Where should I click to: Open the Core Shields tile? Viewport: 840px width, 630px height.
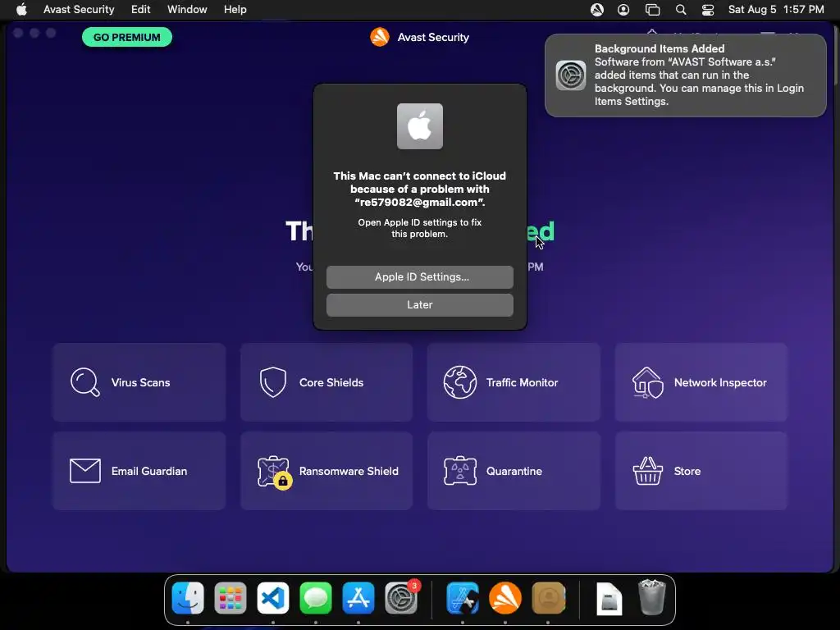coord(326,382)
